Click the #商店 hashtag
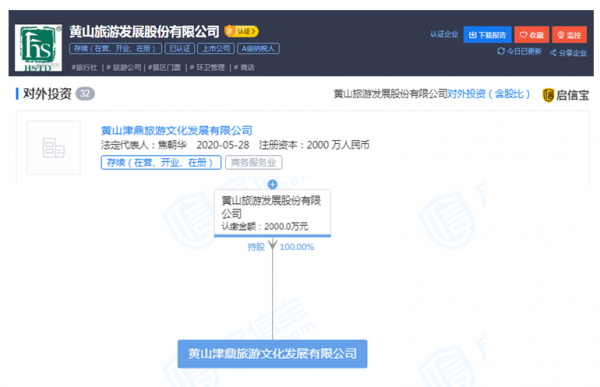Screen dimensions: 600x387 [x=244, y=67]
